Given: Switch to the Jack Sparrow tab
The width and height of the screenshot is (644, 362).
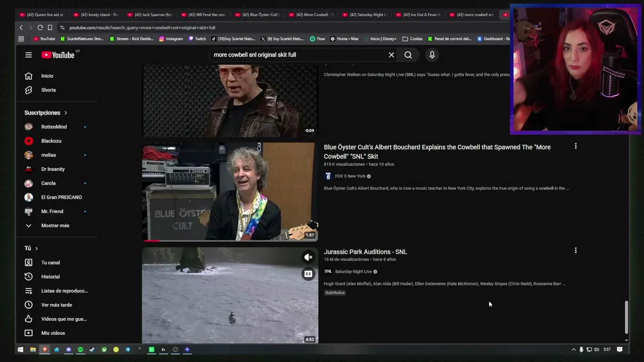Looking at the screenshot, I should point(149,15).
